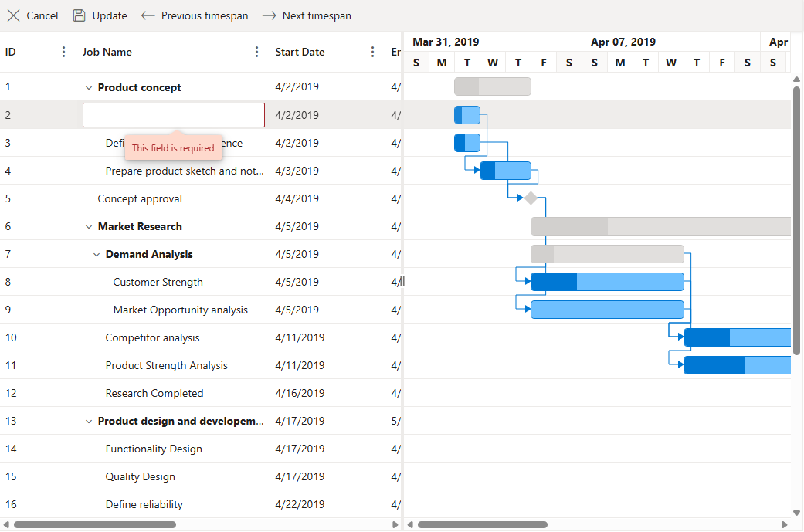Select the Competitor analysis row
The image size is (804, 532).
pyautogui.click(x=152, y=337)
